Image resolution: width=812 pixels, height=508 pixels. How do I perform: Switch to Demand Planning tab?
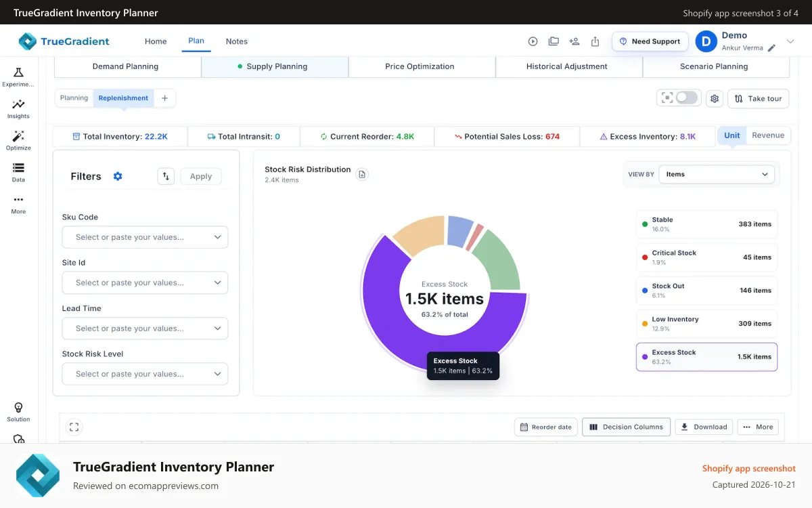tap(127, 66)
